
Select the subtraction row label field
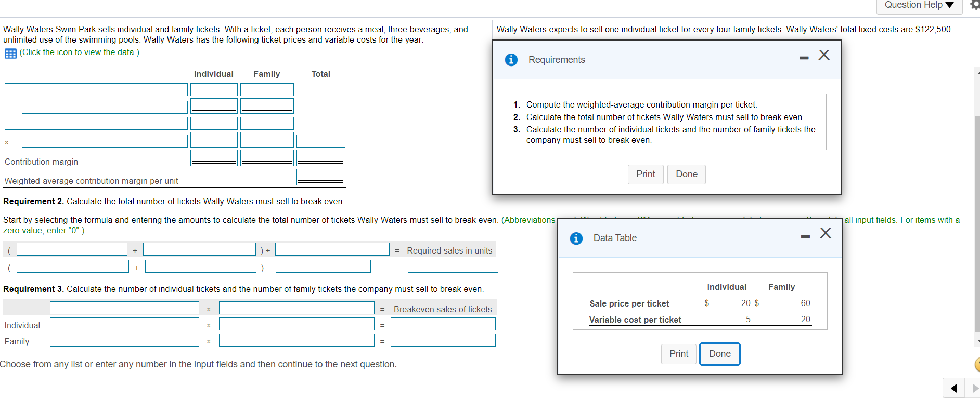[x=105, y=107]
